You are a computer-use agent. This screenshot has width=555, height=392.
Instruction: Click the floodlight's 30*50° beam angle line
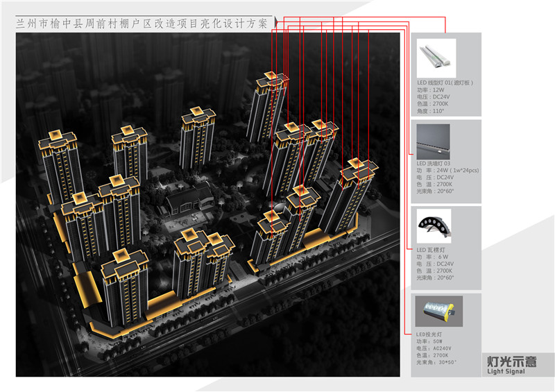[436, 362]
